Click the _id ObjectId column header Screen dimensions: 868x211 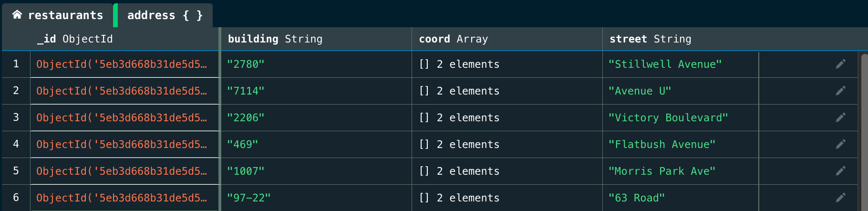tap(75, 39)
